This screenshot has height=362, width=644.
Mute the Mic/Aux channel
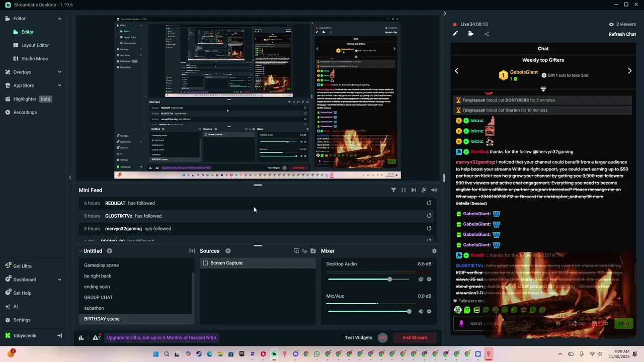[421, 311]
